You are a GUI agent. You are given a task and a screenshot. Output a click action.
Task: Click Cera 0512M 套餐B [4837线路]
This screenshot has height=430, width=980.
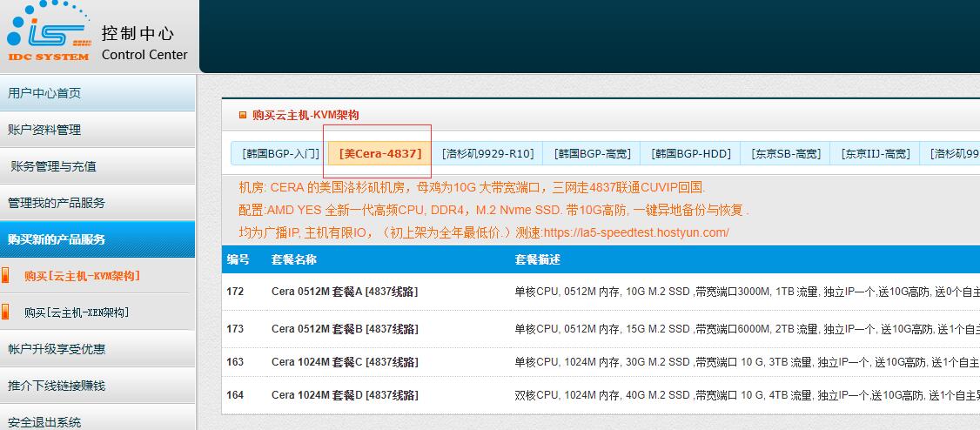(x=345, y=329)
